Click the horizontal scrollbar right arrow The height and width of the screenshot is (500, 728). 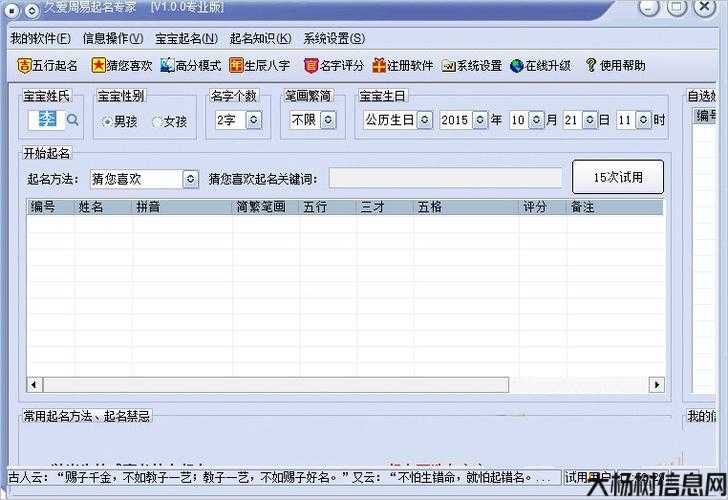pyautogui.click(x=656, y=385)
